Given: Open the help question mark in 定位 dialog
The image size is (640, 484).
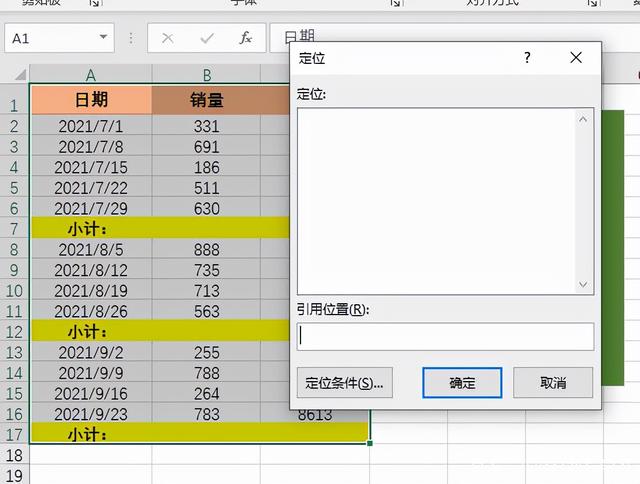Looking at the screenshot, I should pos(527,58).
